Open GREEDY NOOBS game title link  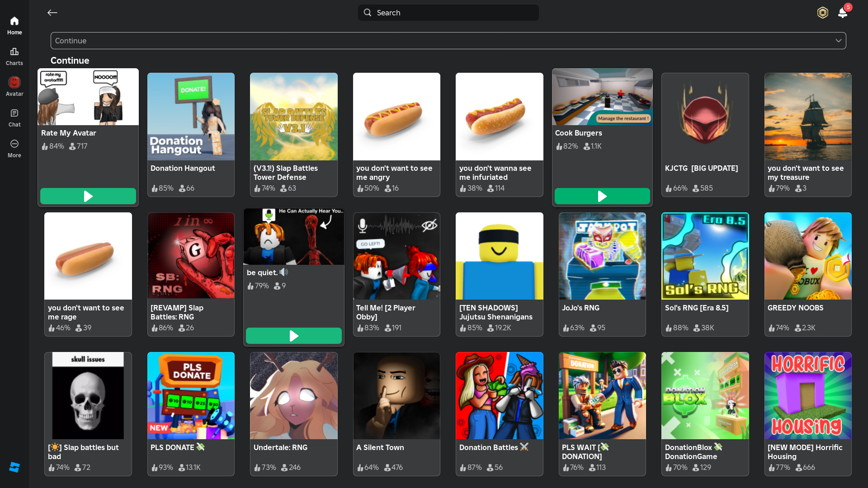tap(795, 308)
